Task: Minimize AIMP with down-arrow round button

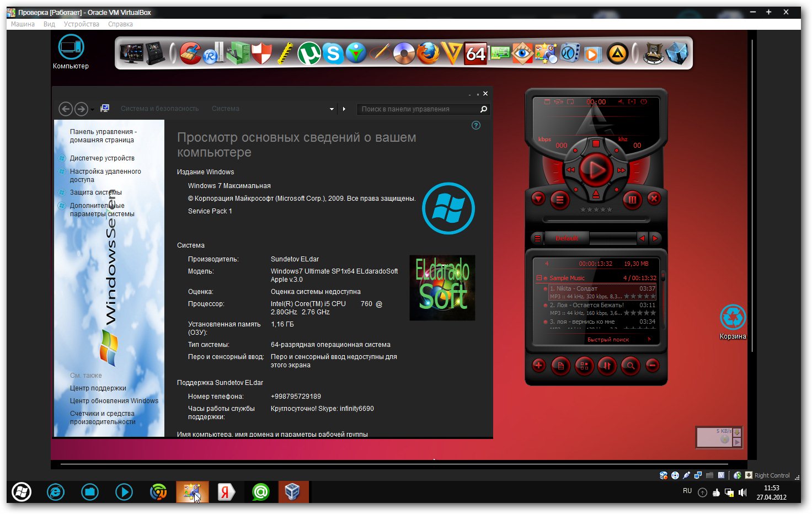Action: (x=538, y=199)
